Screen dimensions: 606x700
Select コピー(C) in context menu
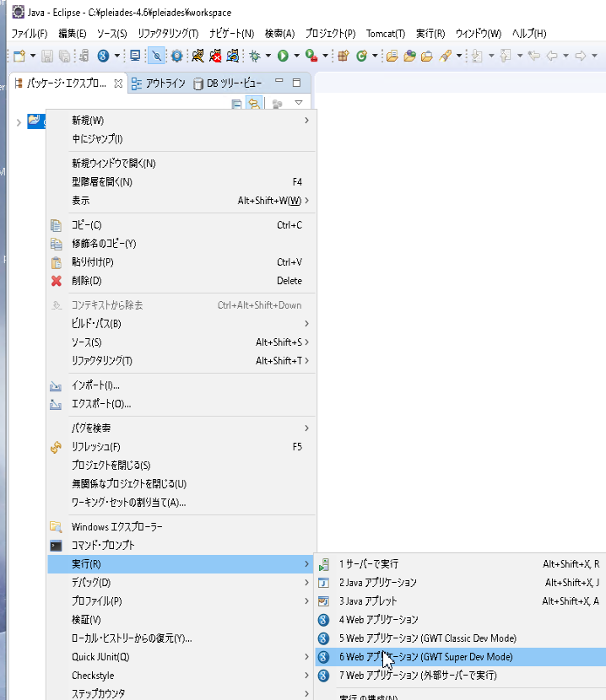[181, 225]
